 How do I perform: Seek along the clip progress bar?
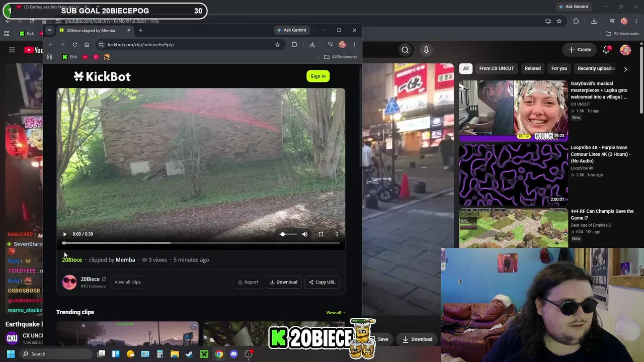pos(201,243)
